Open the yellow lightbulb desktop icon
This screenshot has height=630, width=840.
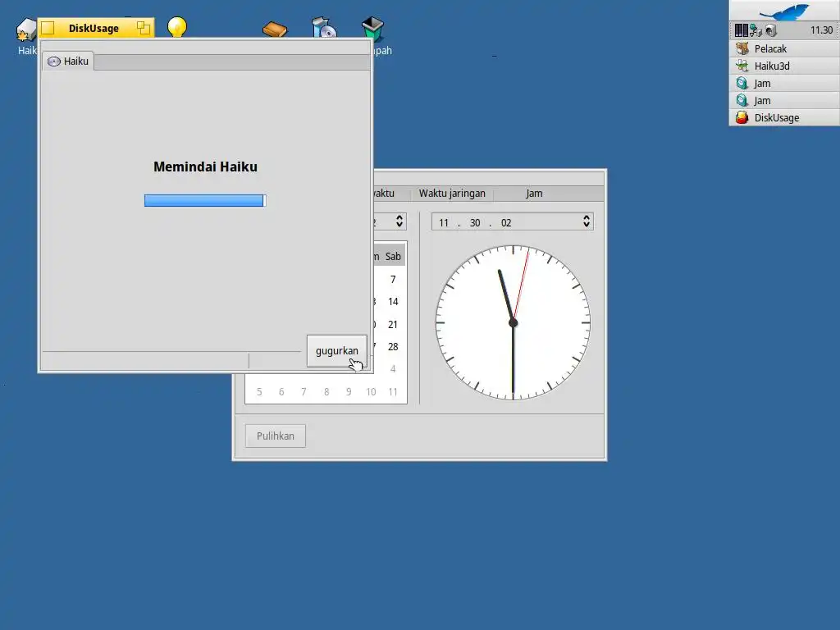point(177,27)
